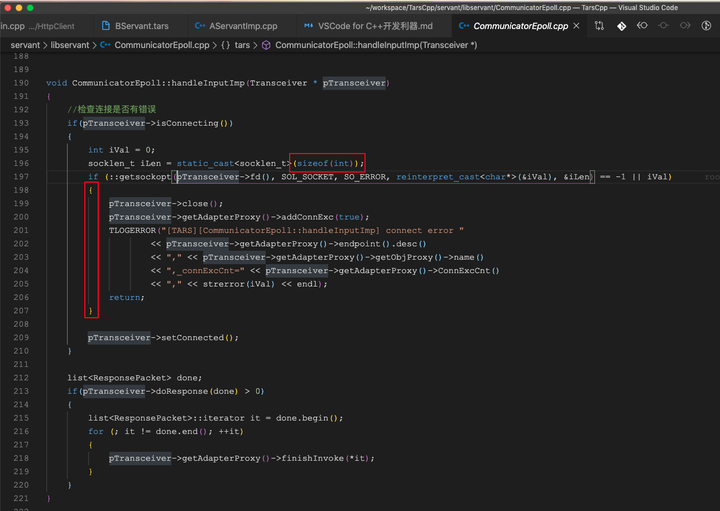Screen dimensions: 720x511
Task: Click the tars namespace braces icon in breadcrumb
Action: click(225, 45)
